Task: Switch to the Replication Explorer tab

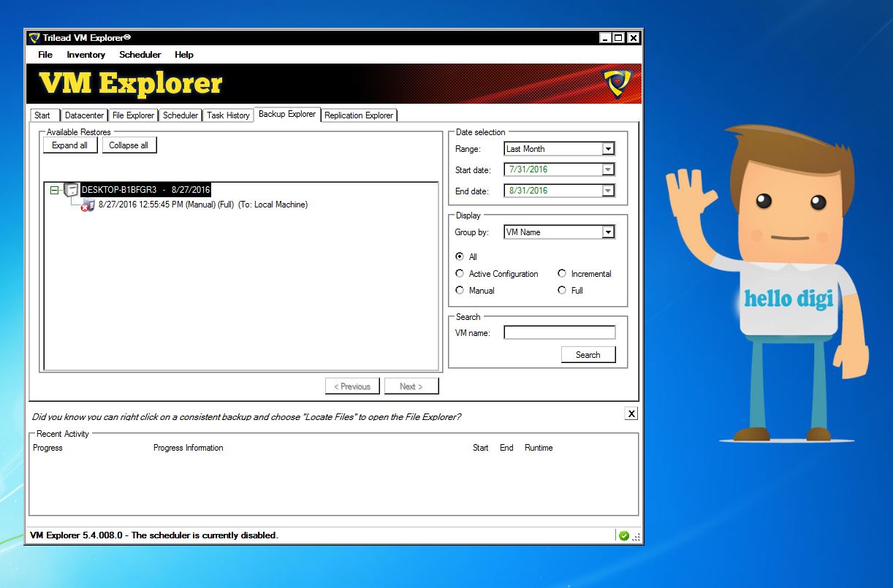Action: tap(359, 115)
